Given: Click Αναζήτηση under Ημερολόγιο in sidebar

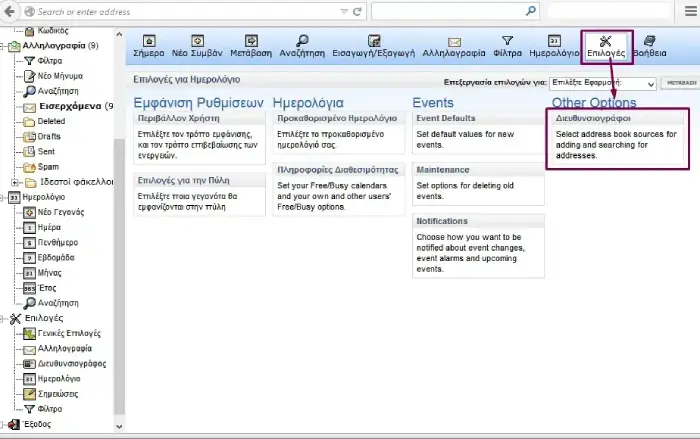Looking at the screenshot, I should (x=58, y=303).
